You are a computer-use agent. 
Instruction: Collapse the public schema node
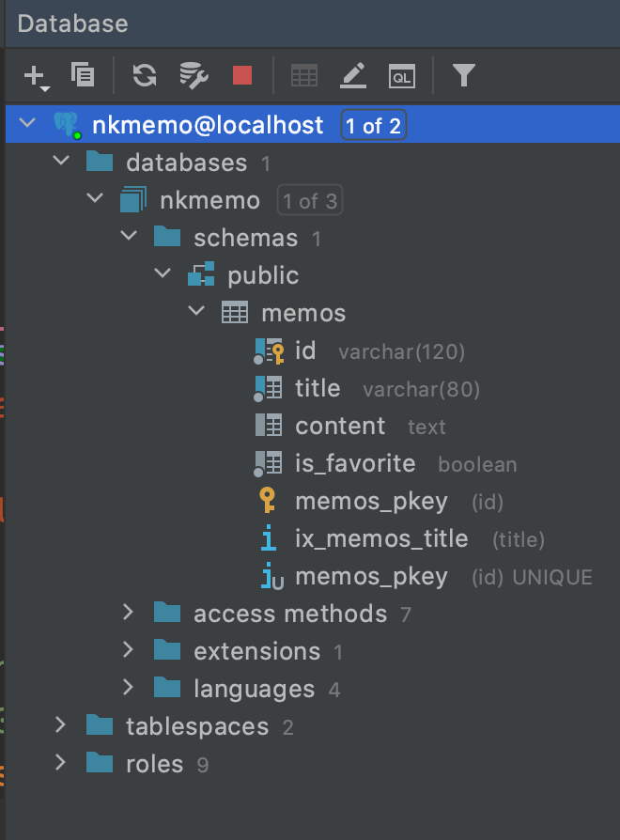point(163,273)
